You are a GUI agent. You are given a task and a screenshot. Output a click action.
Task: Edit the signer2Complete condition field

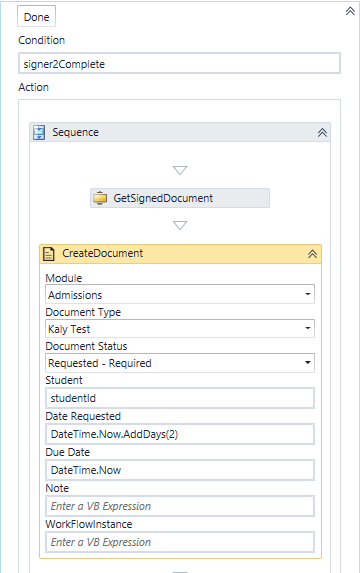point(179,64)
